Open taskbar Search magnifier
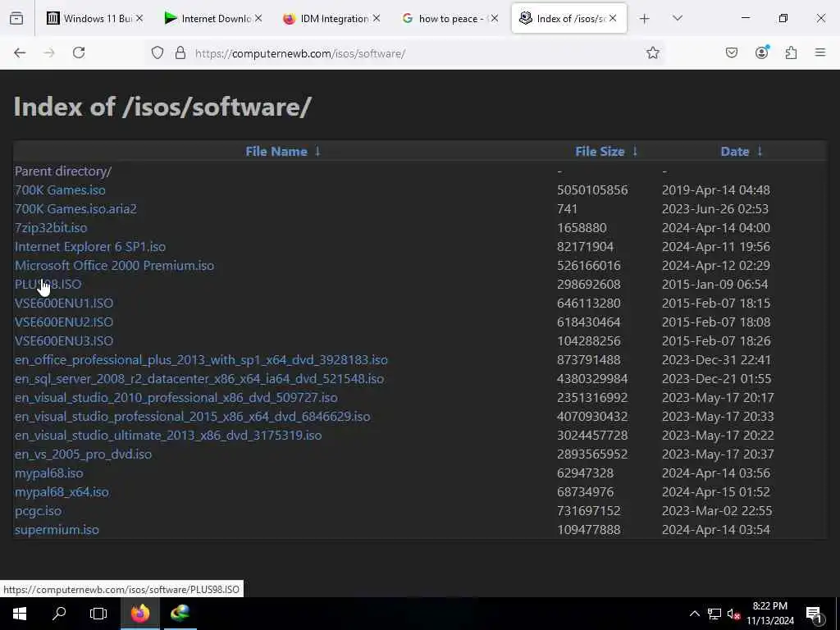Viewport: 840px width, 630px height. pos(59,613)
